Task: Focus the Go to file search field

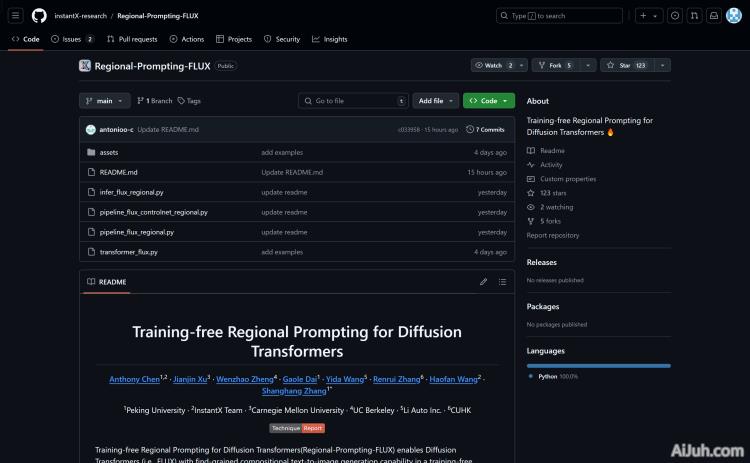Action: click(353, 101)
